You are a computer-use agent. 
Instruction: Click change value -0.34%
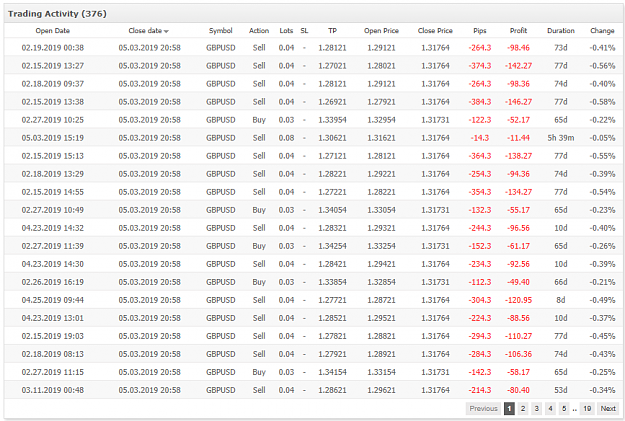(602, 390)
